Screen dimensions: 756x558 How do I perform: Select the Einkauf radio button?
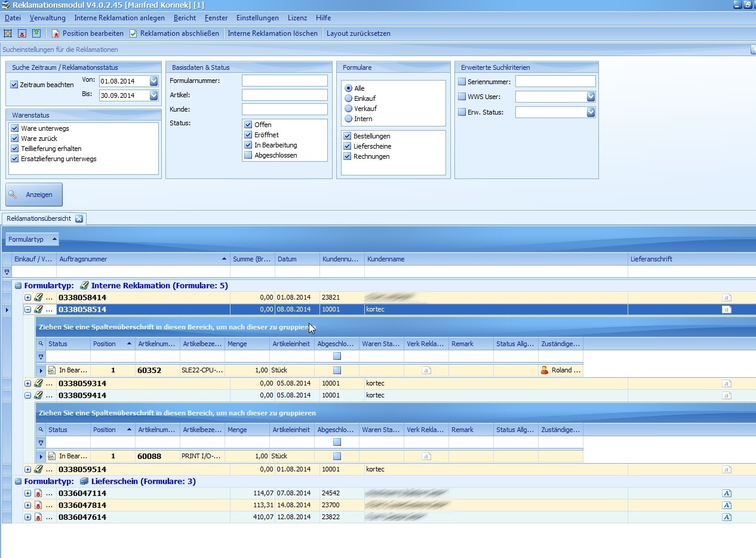tap(349, 98)
